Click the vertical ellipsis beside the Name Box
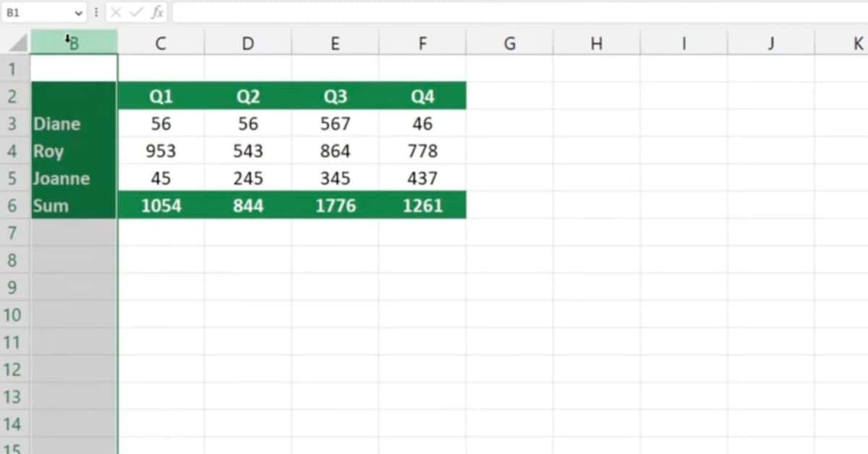 96,12
